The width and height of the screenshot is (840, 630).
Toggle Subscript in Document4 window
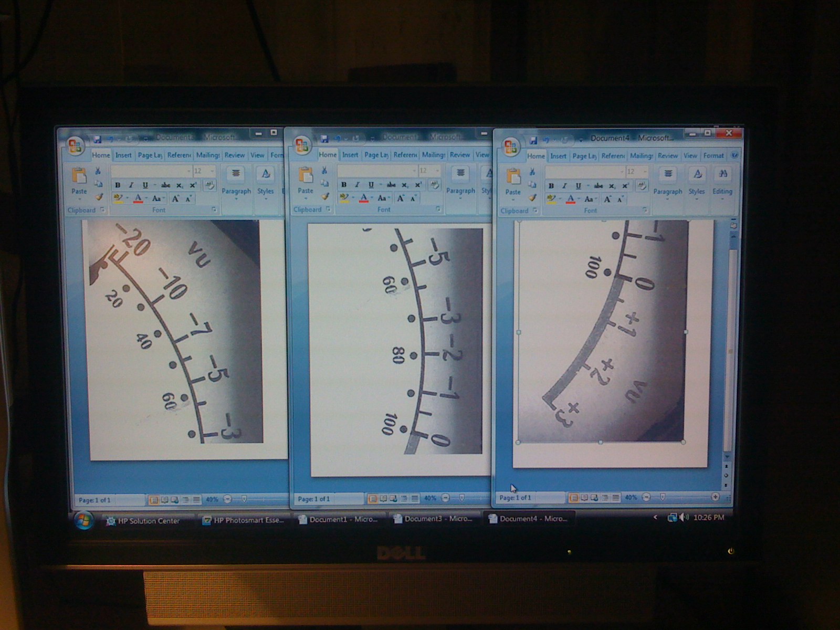(x=612, y=186)
